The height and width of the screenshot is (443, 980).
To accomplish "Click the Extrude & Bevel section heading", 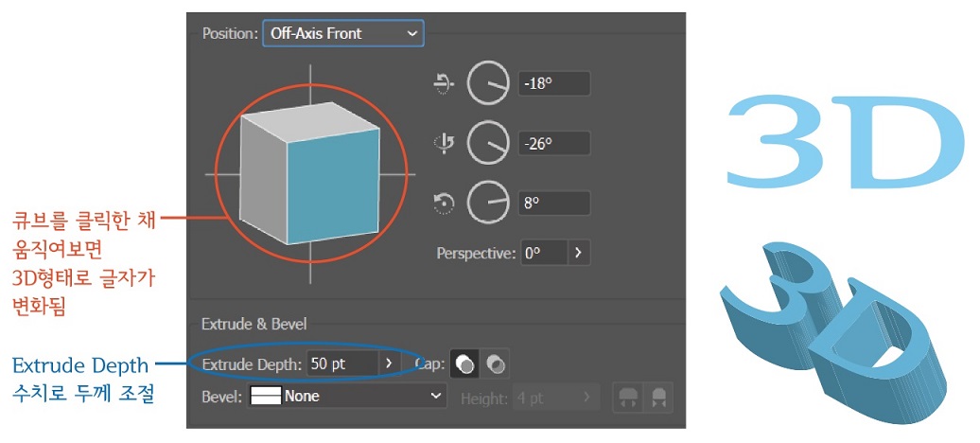I will (x=254, y=324).
